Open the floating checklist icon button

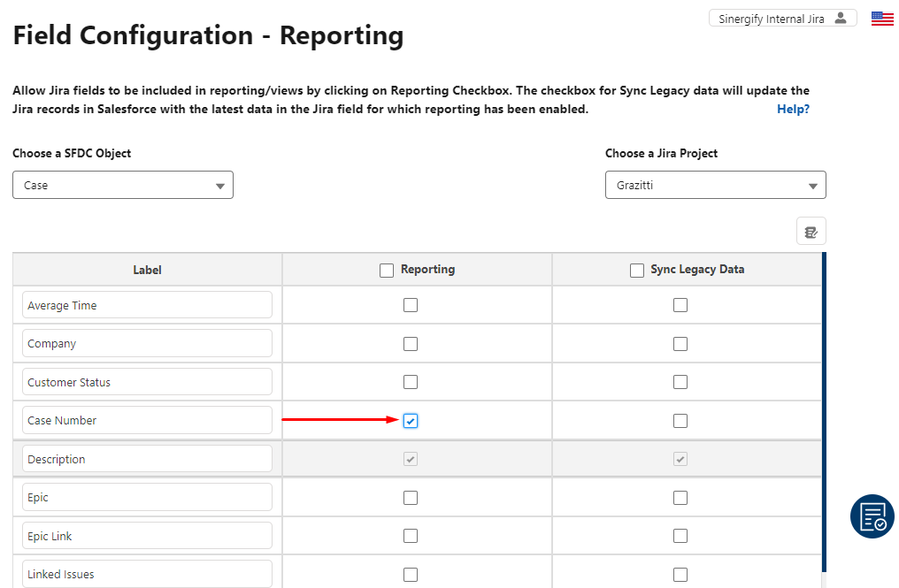872,516
